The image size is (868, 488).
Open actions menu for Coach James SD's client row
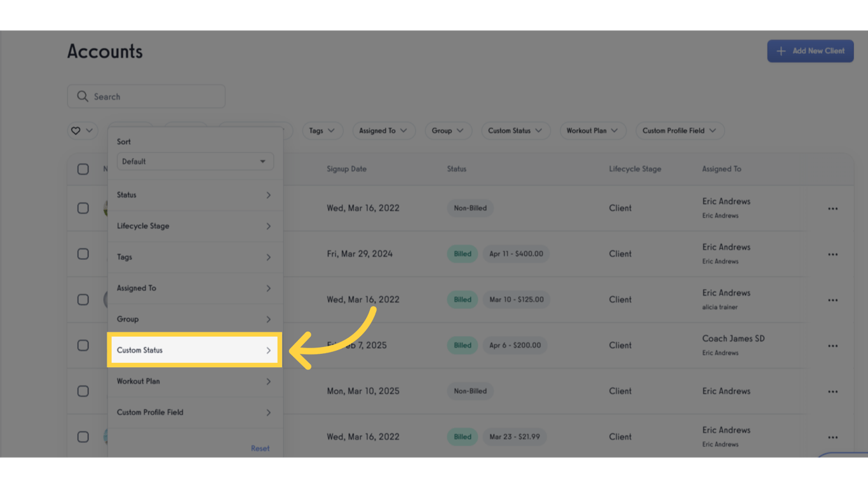click(x=832, y=345)
